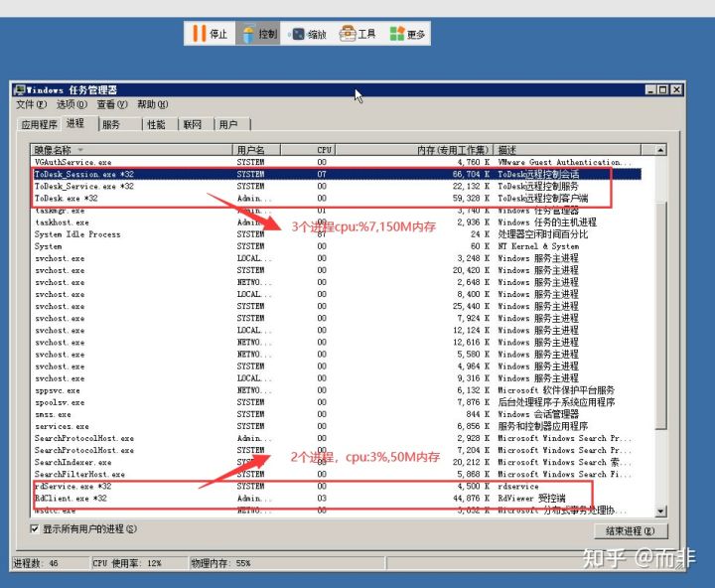715x588 pixels.
Task: Select the ToDesk_Service.exe *32 process
Action: tap(336, 186)
